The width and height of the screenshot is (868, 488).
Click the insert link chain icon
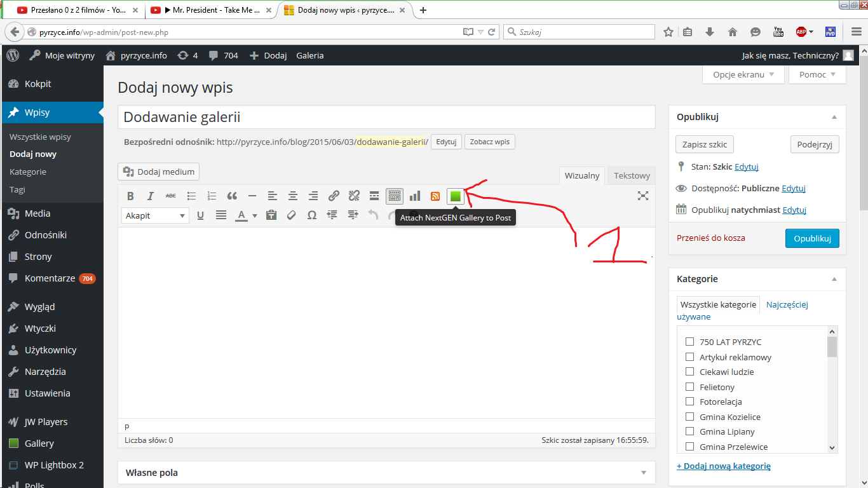click(334, 196)
